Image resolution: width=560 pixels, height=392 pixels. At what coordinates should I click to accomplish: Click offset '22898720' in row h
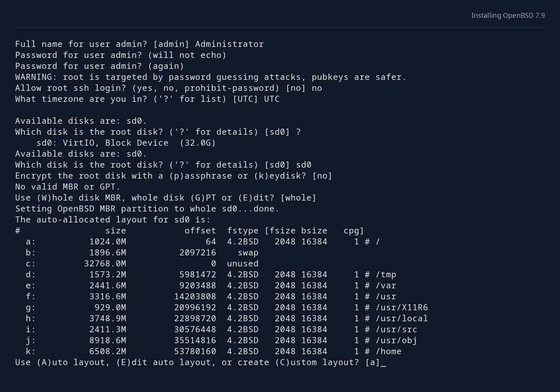(x=195, y=318)
